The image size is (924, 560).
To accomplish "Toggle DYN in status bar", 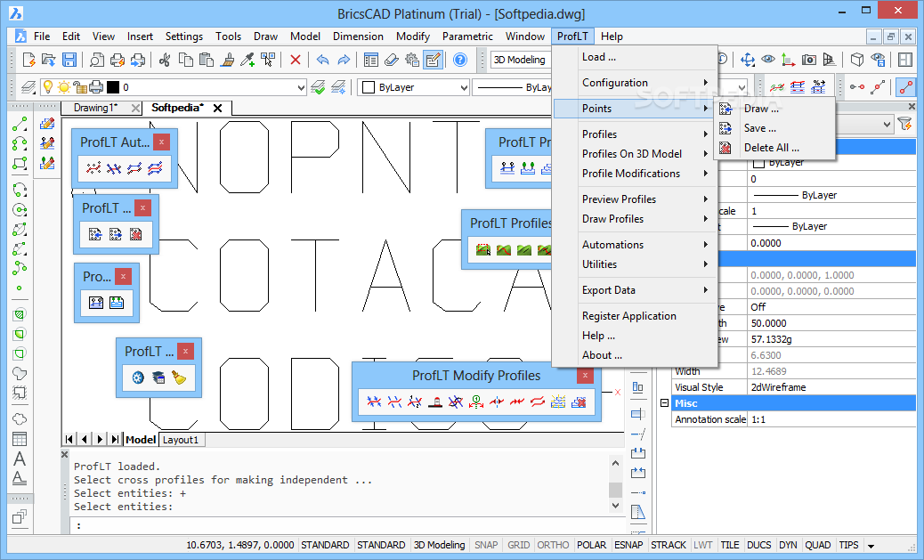I will pyautogui.click(x=788, y=545).
